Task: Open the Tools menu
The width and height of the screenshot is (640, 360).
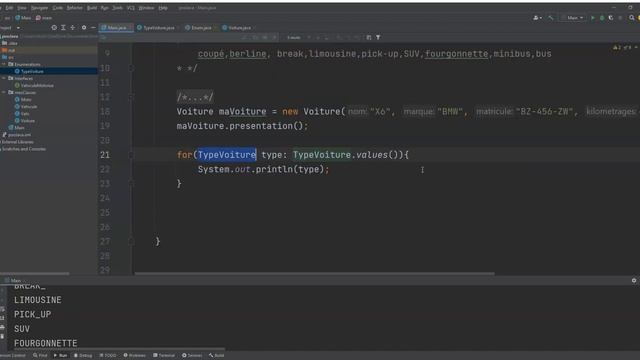Action: pos(118,8)
